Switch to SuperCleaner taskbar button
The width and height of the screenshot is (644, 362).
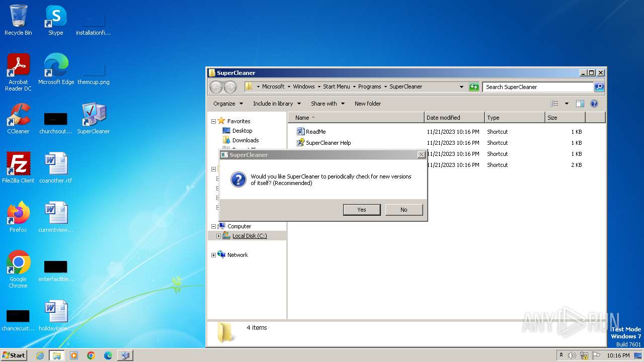[x=125, y=355]
